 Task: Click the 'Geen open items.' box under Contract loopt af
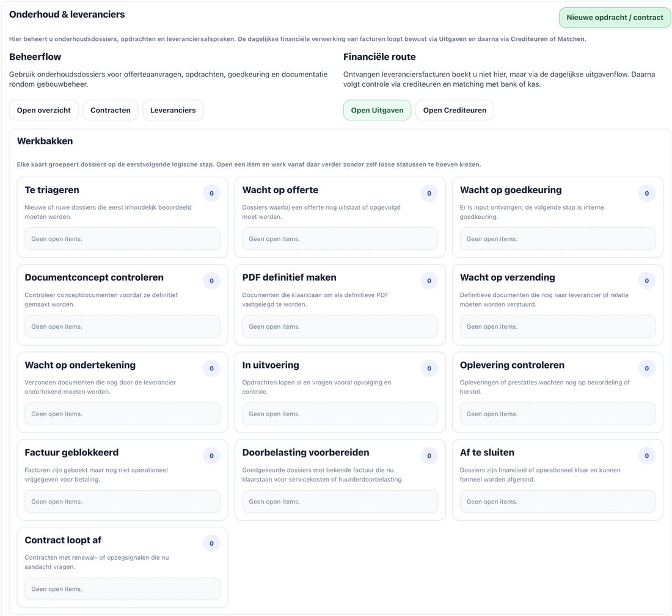pyautogui.click(x=122, y=588)
